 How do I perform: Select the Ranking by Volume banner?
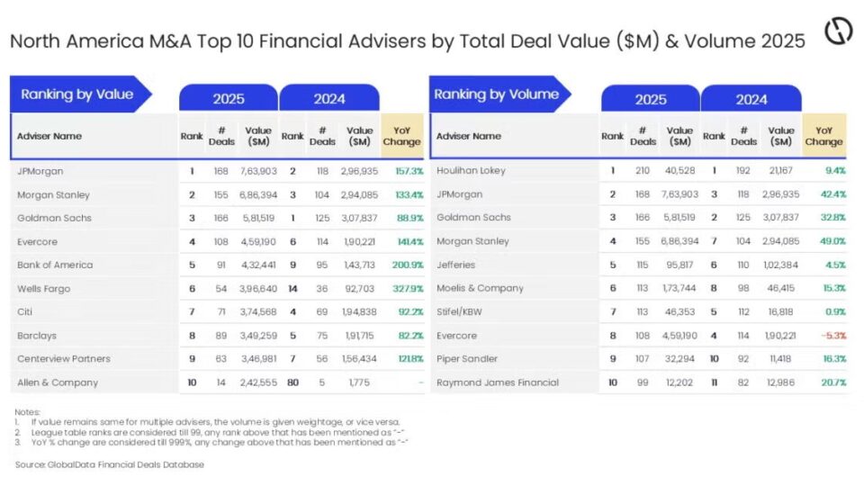(499, 94)
